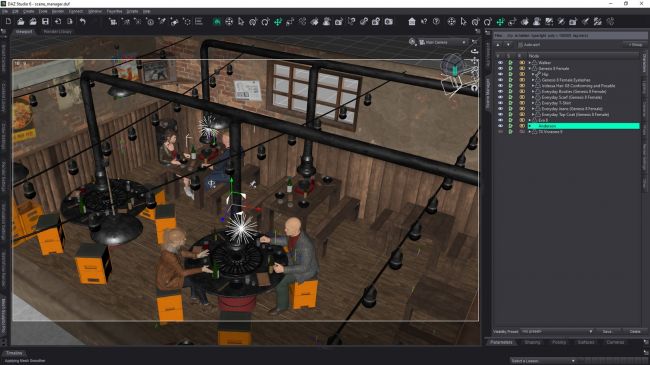Expand the Eva 8 node
Screen dimensions: 650x365
pyautogui.click(x=529, y=120)
